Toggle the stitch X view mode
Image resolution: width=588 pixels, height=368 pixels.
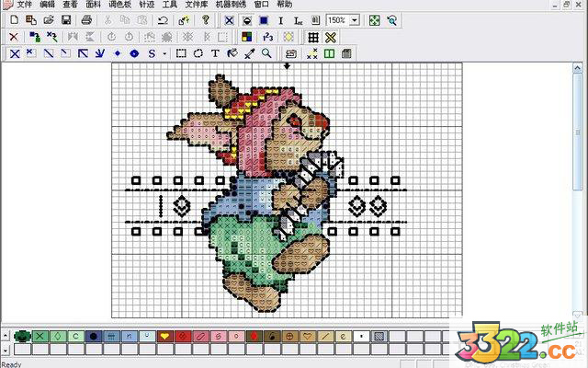tap(229, 20)
